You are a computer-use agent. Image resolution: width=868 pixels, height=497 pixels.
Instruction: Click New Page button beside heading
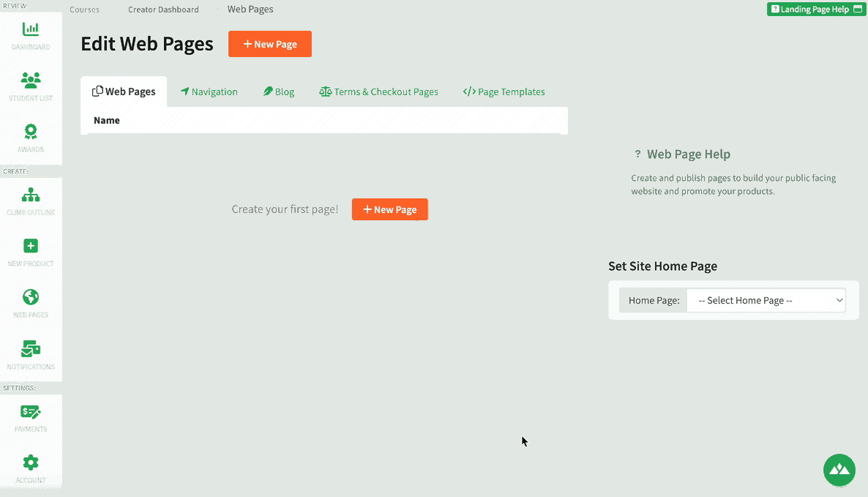tap(270, 44)
